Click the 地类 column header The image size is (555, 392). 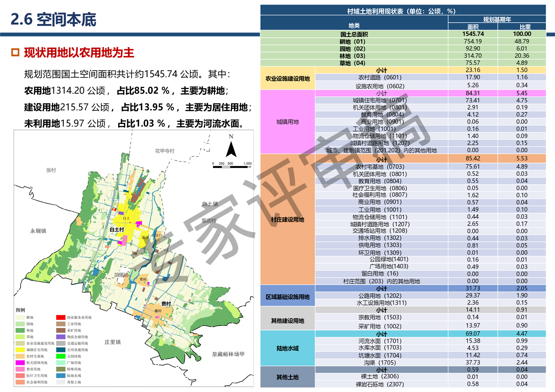354,26
